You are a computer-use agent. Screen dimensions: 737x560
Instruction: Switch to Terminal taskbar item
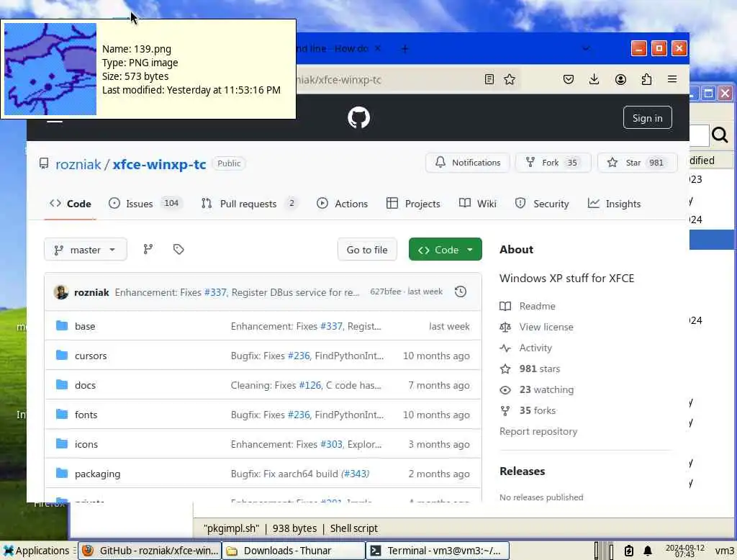(438, 551)
